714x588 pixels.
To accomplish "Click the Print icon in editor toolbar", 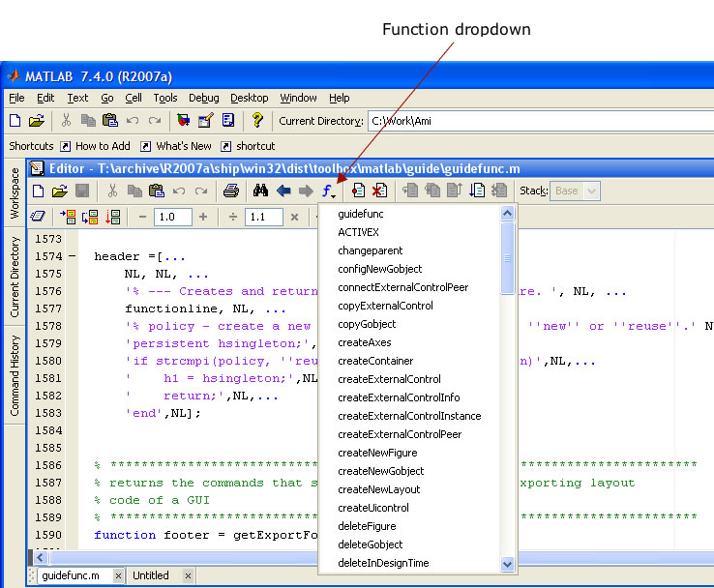I will pos(231,191).
